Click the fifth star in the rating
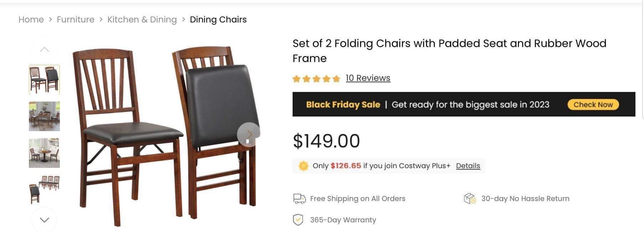 [x=336, y=78]
